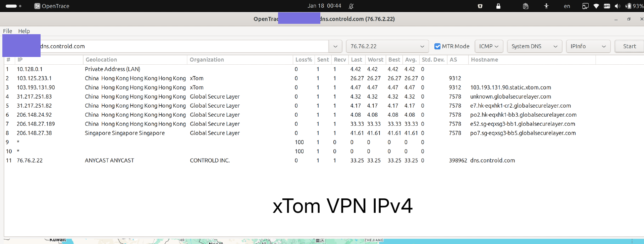Click Singapore Singapore Singapore geolocation cell
The image size is (644, 244).
(x=125, y=133)
